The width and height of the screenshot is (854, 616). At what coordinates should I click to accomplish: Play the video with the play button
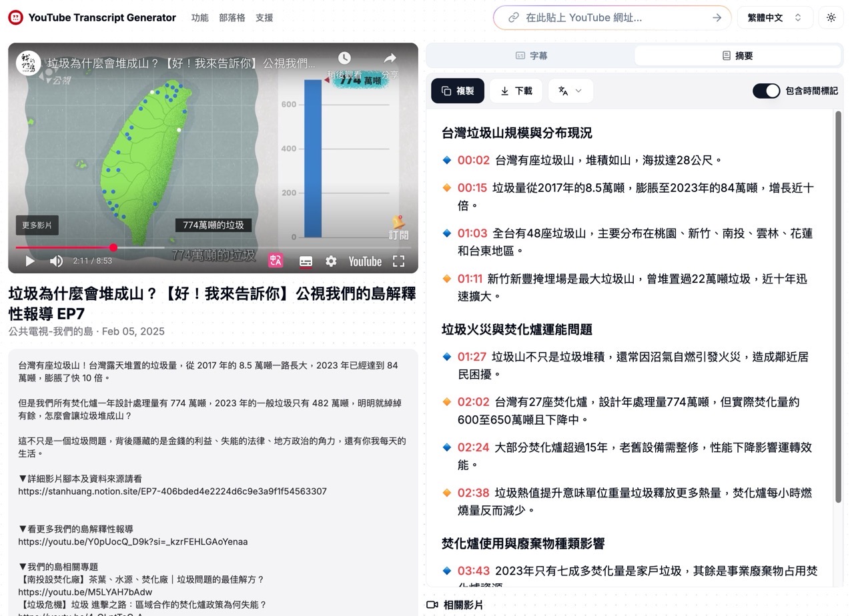point(29,261)
